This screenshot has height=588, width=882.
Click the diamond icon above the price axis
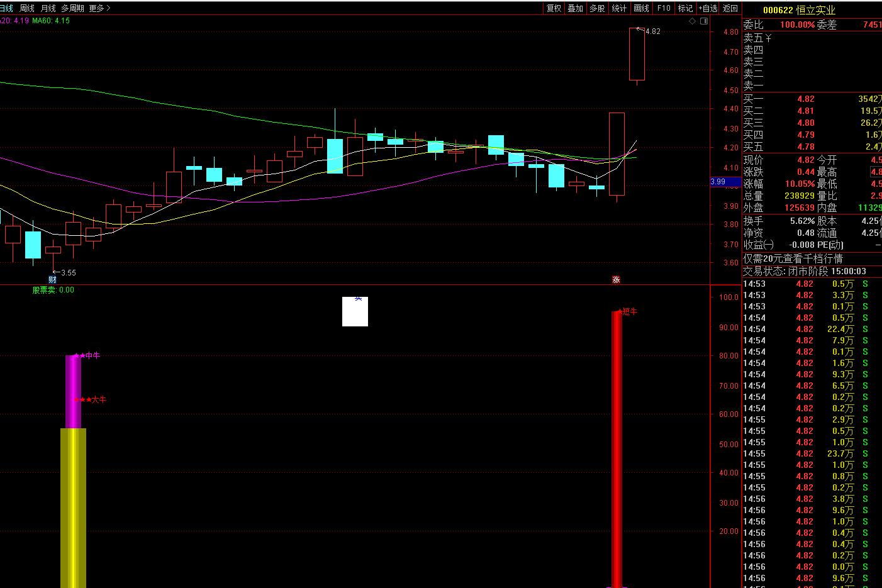point(692,21)
